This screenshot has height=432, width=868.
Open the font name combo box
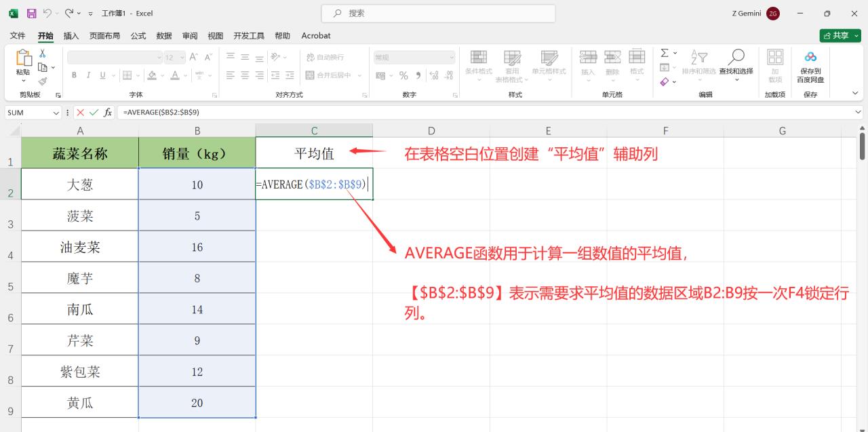[x=115, y=58]
